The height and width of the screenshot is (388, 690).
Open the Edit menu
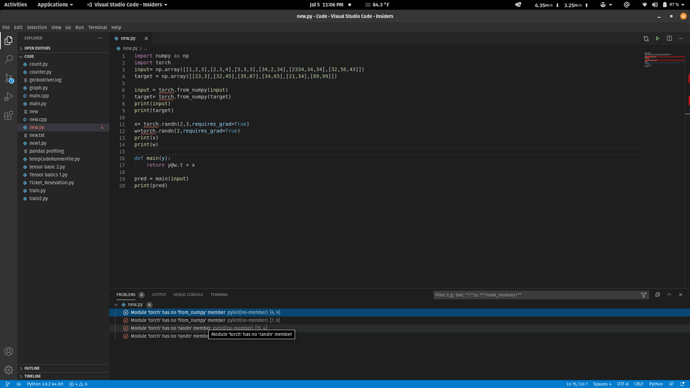18,27
